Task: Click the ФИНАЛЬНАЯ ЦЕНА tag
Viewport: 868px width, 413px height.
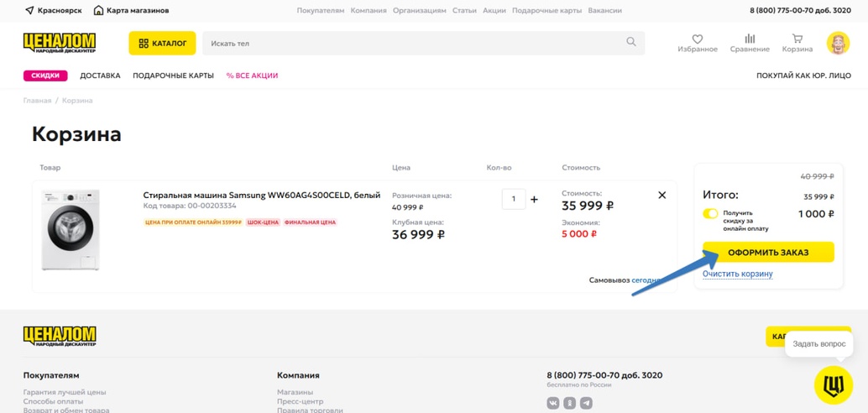Action: (310, 222)
